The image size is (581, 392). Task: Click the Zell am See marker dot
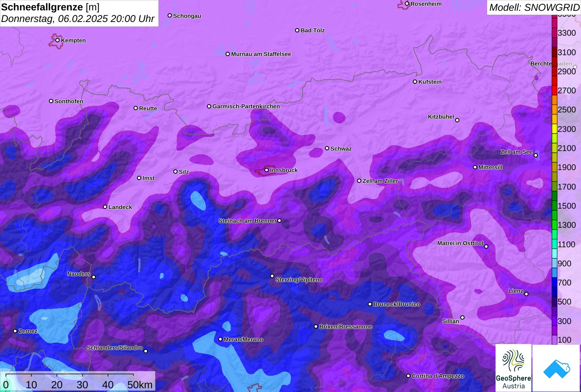[x=536, y=156]
